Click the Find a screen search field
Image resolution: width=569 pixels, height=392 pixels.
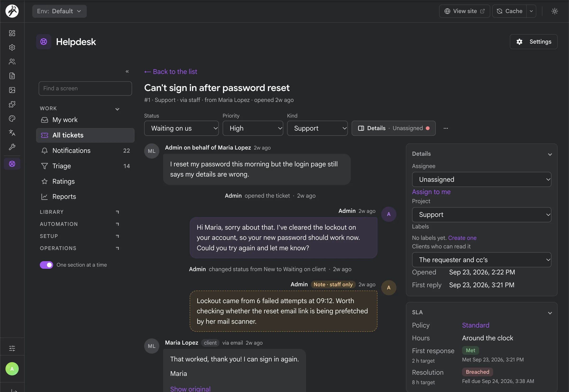(x=85, y=88)
